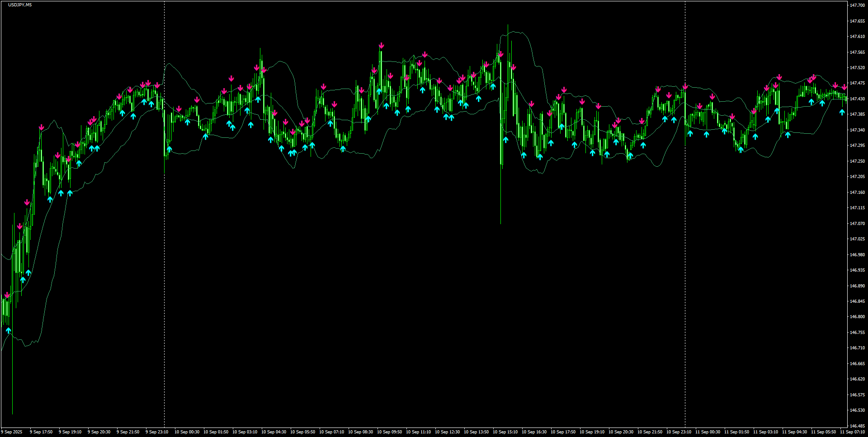Click the 11 Sep 05:50 time axis label
The width and height of the screenshot is (868, 437).
point(824,432)
